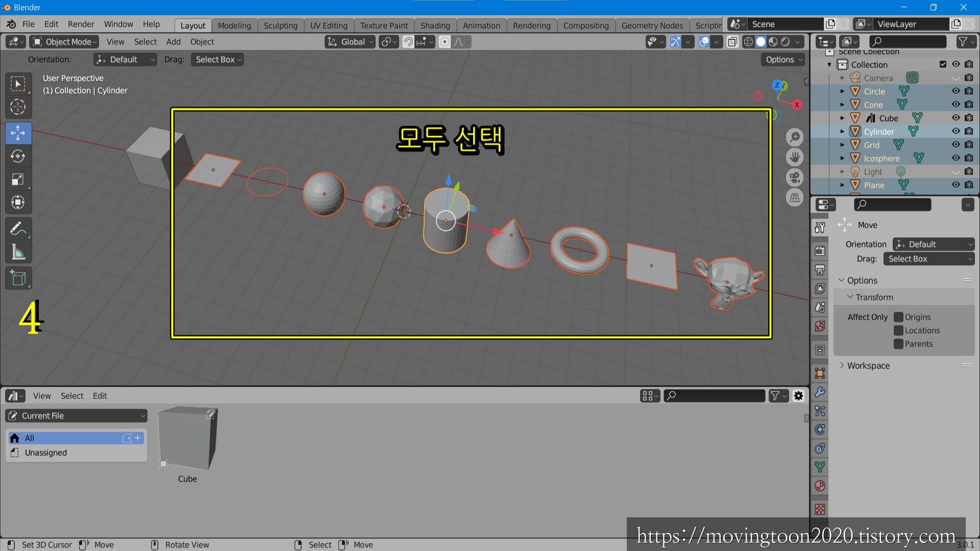The height and width of the screenshot is (551, 980).
Task: Click the Cube asset thumbnail
Action: pyautogui.click(x=187, y=439)
